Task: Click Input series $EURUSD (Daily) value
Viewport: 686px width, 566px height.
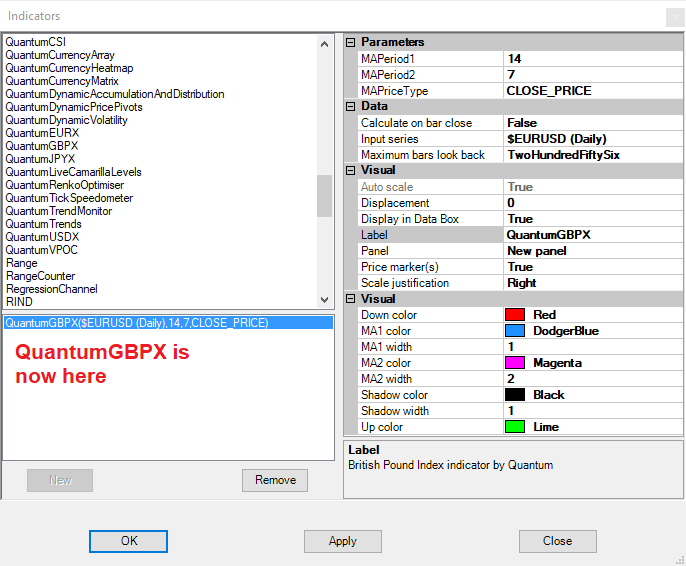Action: coord(593,139)
